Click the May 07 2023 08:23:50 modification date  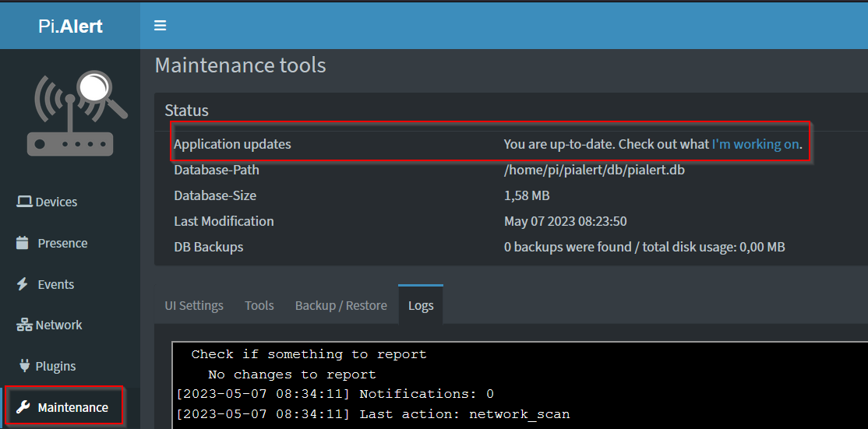(x=566, y=221)
